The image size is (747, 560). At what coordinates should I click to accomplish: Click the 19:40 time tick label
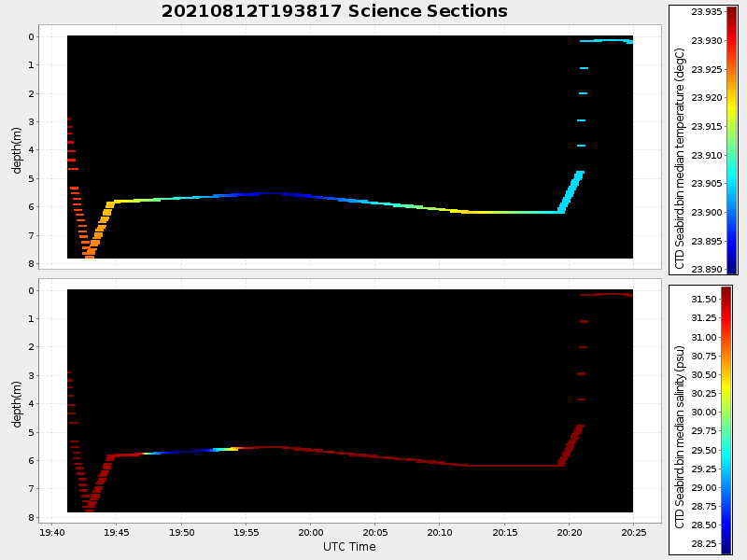point(52,532)
